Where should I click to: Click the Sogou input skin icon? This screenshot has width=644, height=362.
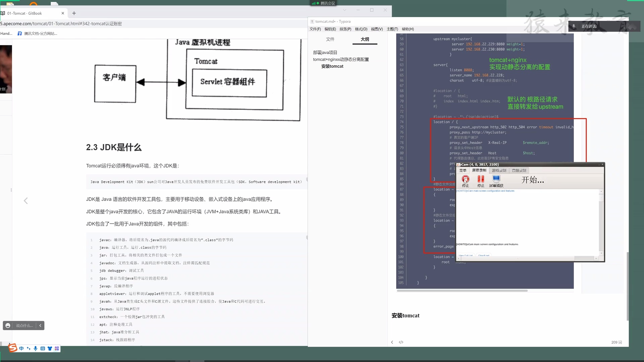pyautogui.click(x=50, y=349)
